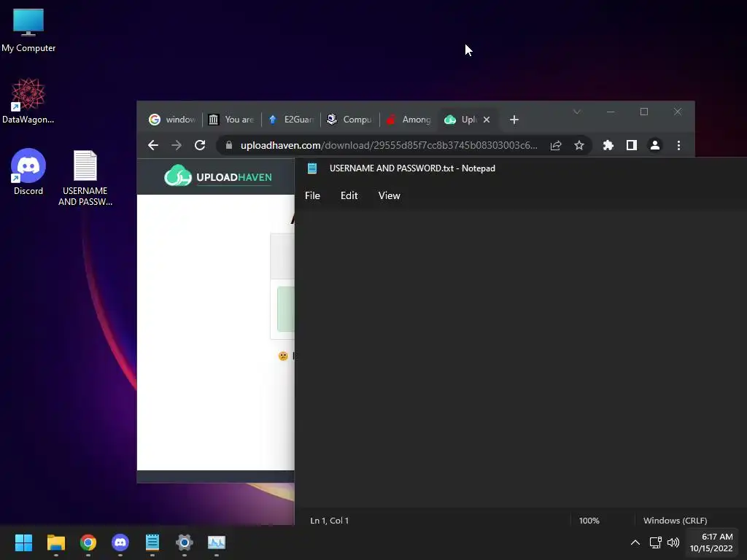Bookmark this page with star icon
This screenshot has width=747, height=560.
point(578,145)
